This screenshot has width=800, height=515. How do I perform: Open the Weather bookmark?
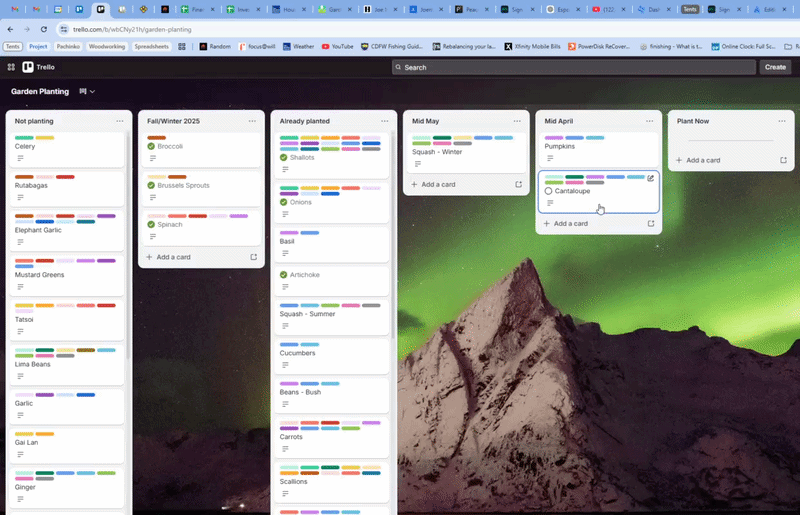click(299, 46)
